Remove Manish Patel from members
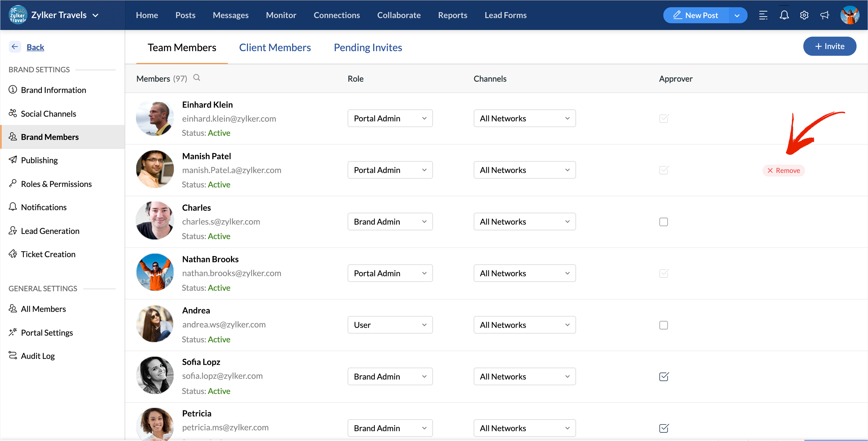 pos(783,170)
